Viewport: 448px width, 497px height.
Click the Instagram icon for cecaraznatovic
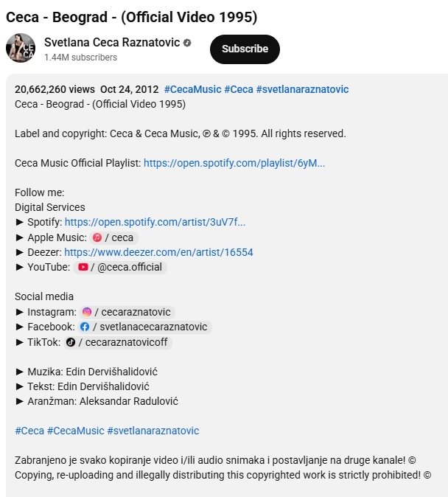[x=87, y=312]
